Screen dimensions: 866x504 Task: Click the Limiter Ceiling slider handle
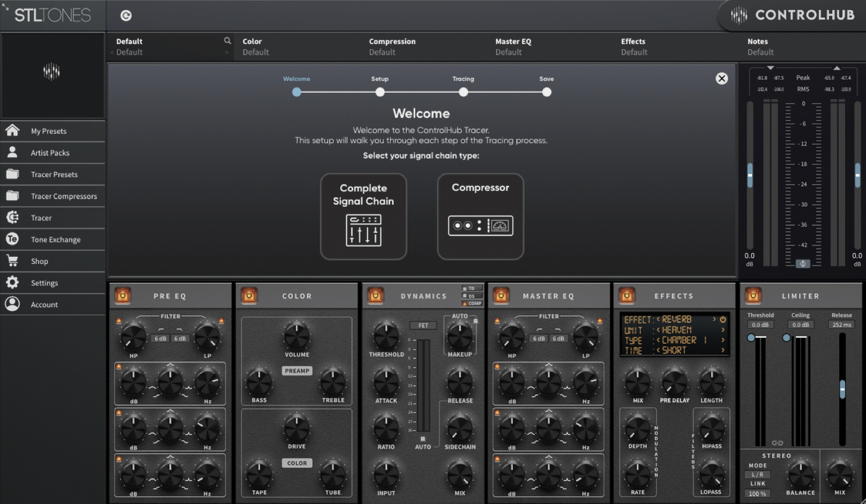coord(786,338)
